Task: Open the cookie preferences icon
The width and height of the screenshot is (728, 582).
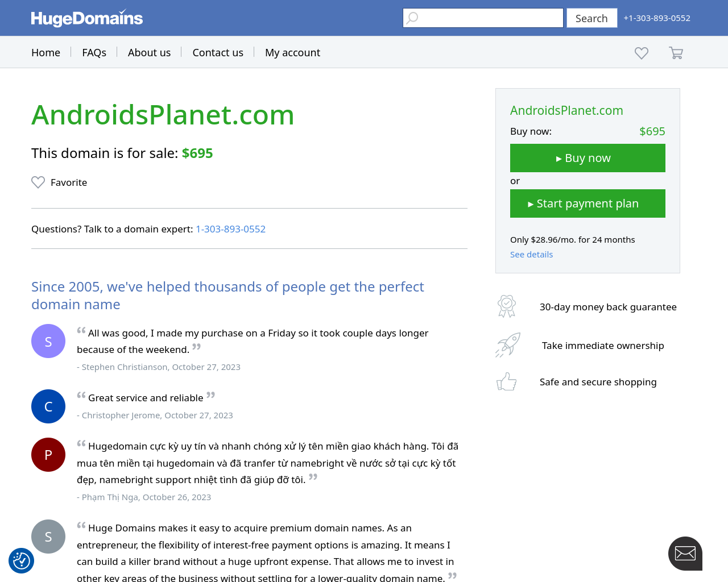Action: point(22,560)
